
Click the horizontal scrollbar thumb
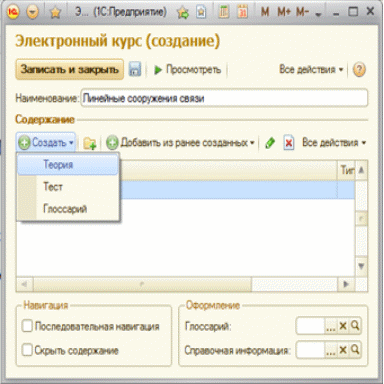[142, 284]
